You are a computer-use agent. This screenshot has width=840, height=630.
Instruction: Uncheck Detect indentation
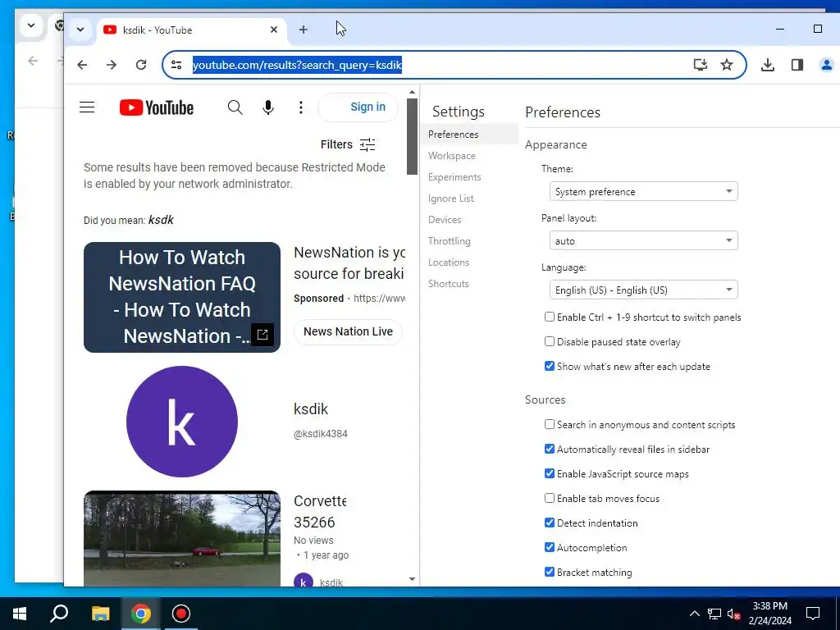click(549, 523)
